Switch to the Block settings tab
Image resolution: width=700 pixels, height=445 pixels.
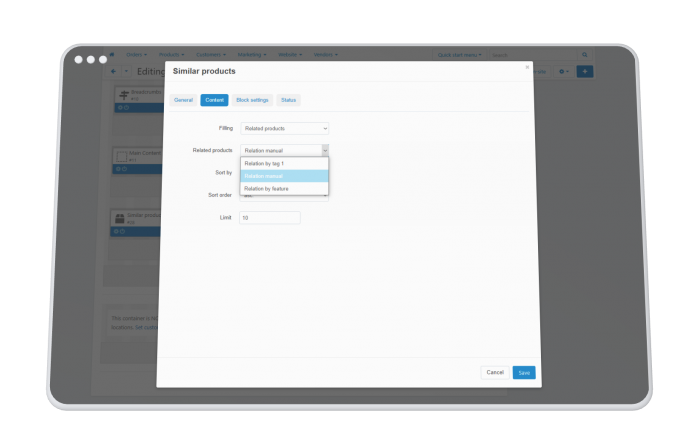point(252,100)
